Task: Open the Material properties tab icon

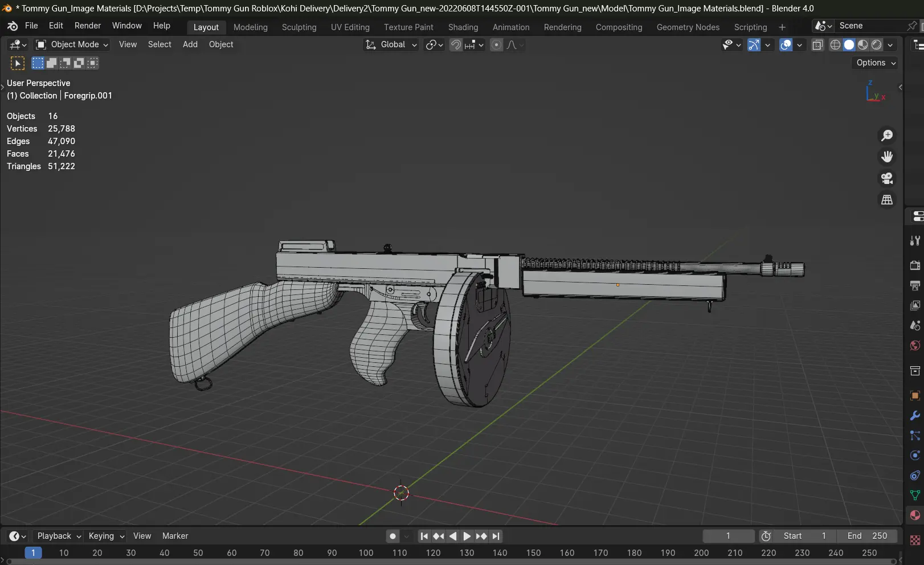Action: (915, 515)
